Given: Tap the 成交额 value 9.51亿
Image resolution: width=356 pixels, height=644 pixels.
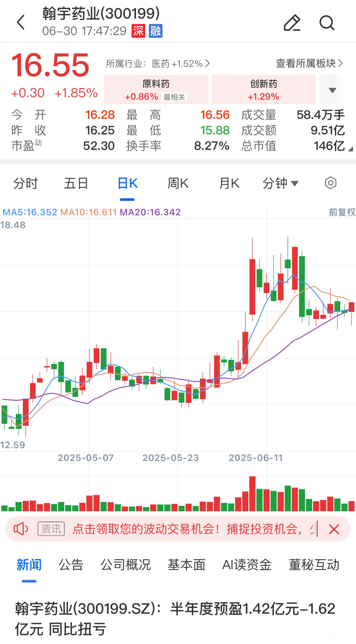Looking at the screenshot, I should pos(328,130).
